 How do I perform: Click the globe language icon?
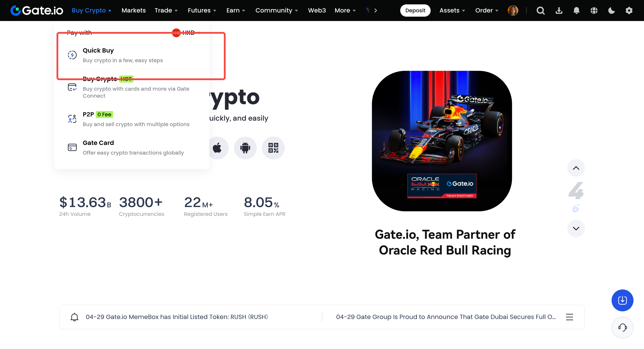(594, 11)
